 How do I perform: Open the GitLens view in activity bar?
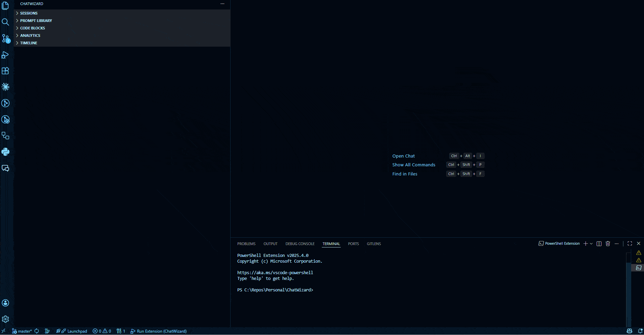click(x=5, y=103)
